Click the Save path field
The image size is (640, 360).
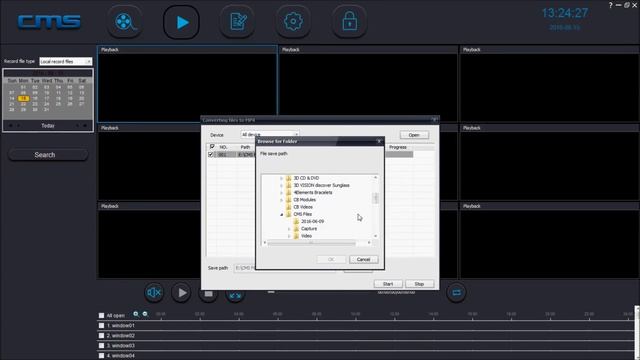[x=245, y=268]
